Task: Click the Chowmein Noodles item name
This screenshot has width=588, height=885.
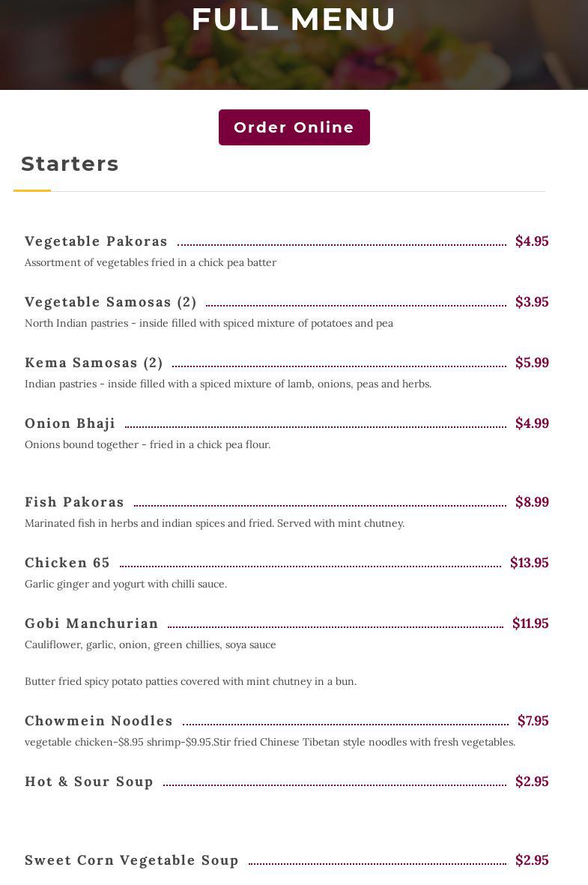Action: [99, 721]
